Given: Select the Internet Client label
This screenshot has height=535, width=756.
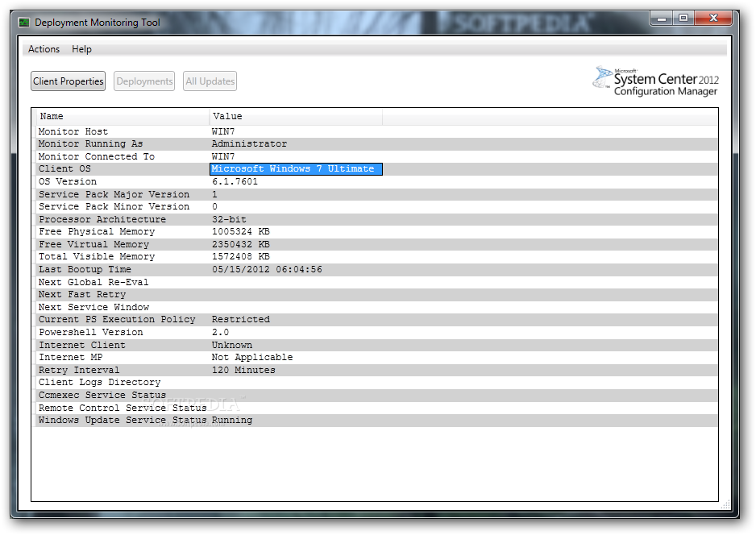Looking at the screenshot, I should 82,345.
